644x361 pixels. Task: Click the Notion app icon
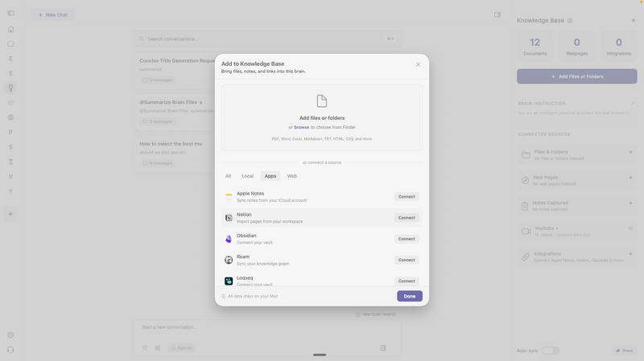[229, 218]
